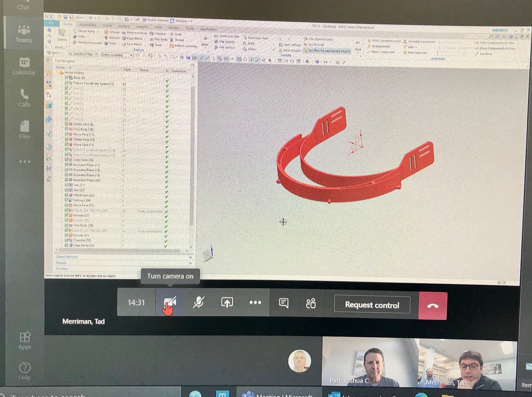Open Files in the Teams sidebar
The height and width of the screenshot is (397, 532).
(x=24, y=130)
